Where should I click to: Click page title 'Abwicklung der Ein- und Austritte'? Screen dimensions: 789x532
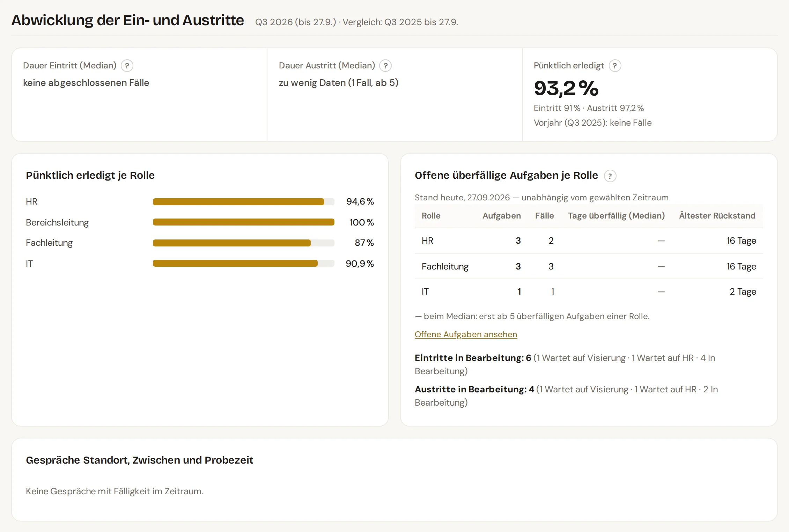click(127, 20)
